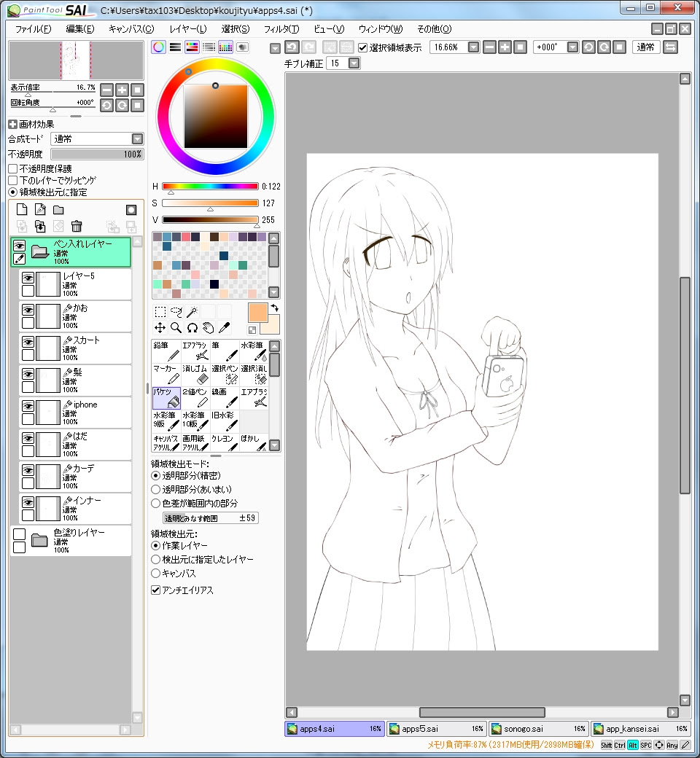The height and width of the screenshot is (758, 700).
Task: Select 透明部分(あいまい) detection mode
Action: pyautogui.click(x=156, y=489)
